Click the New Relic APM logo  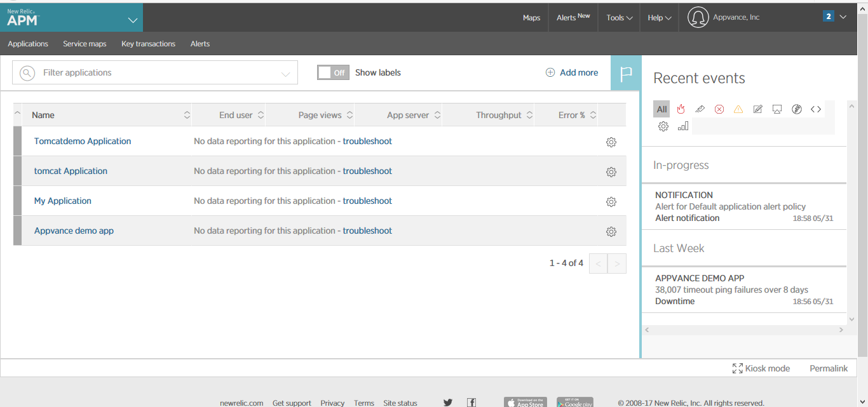pyautogui.click(x=23, y=18)
